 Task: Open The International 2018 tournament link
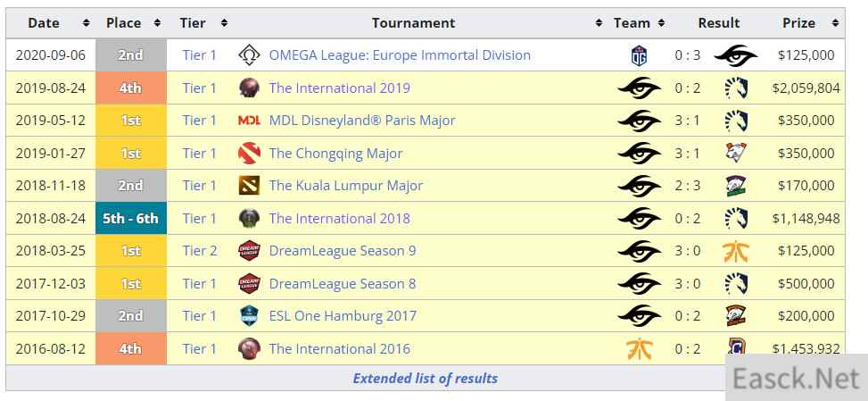(339, 218)
